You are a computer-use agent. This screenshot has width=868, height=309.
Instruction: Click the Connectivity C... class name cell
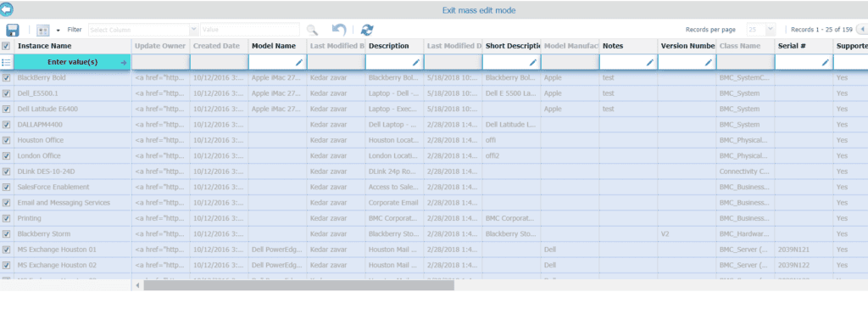[x=744, y=171]
